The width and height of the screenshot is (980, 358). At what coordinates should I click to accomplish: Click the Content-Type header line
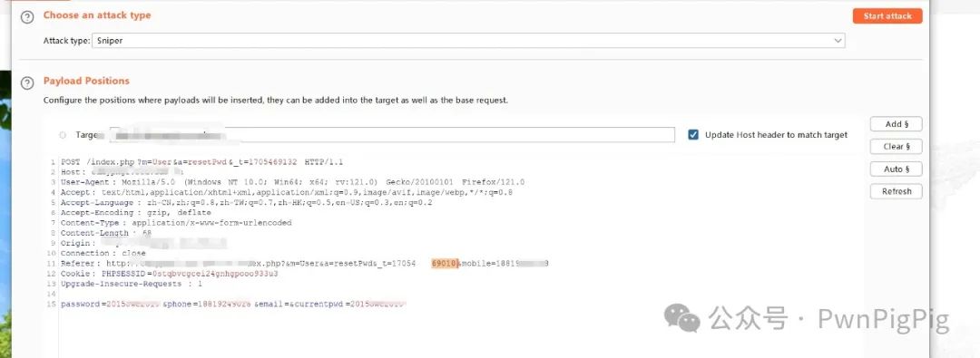176,223
